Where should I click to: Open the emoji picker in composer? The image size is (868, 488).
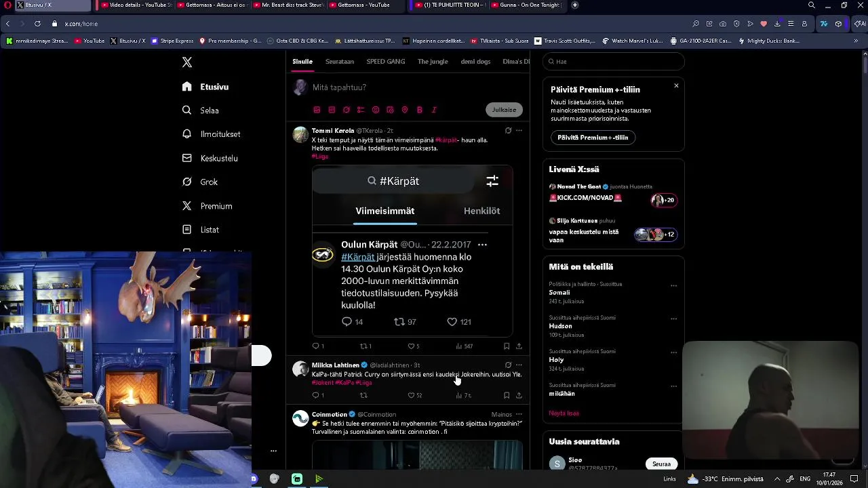coord(376,110)
